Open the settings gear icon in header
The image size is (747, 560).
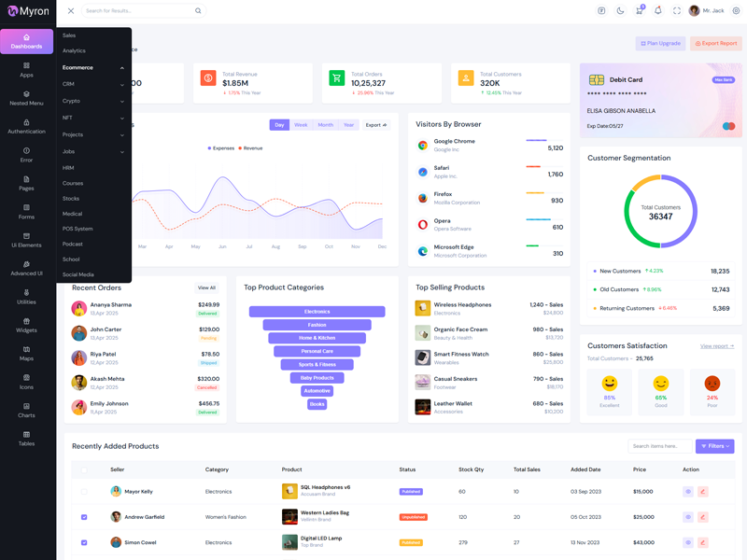click(x=736, y=11)
